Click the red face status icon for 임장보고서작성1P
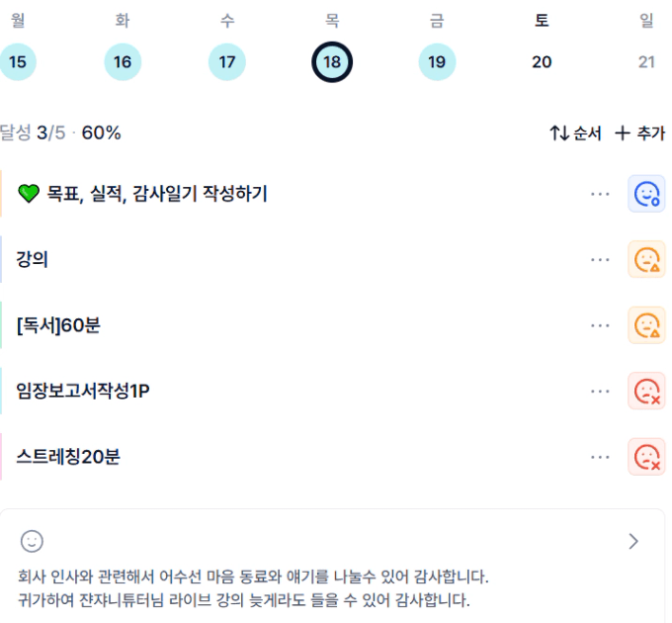672x623 pixels. 646,392
